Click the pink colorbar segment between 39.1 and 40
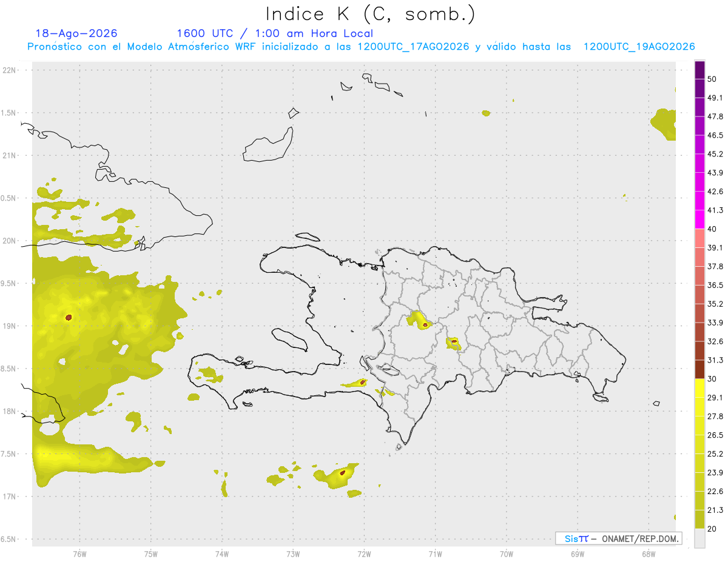Screen dimensions: 728x562 699,238
